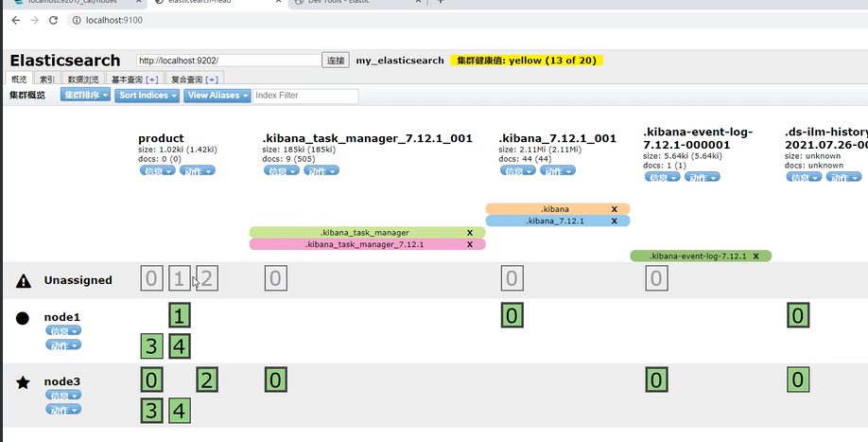Select product shard 4 on node1
The height and width of the screenshot is (442, 868).
point(180,346)
